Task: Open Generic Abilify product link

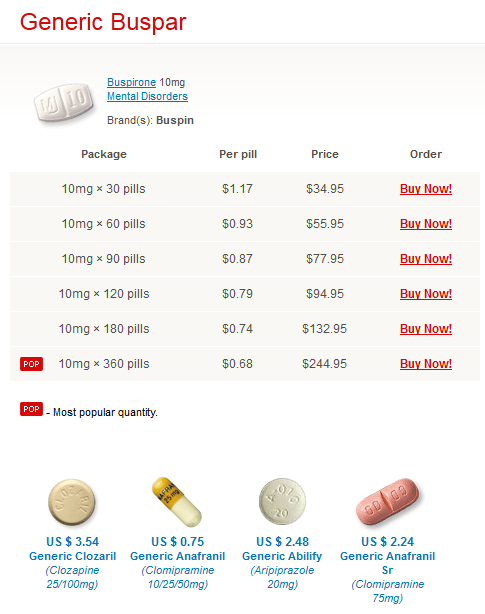Action: pyautogui.click(x=282, y=556)
